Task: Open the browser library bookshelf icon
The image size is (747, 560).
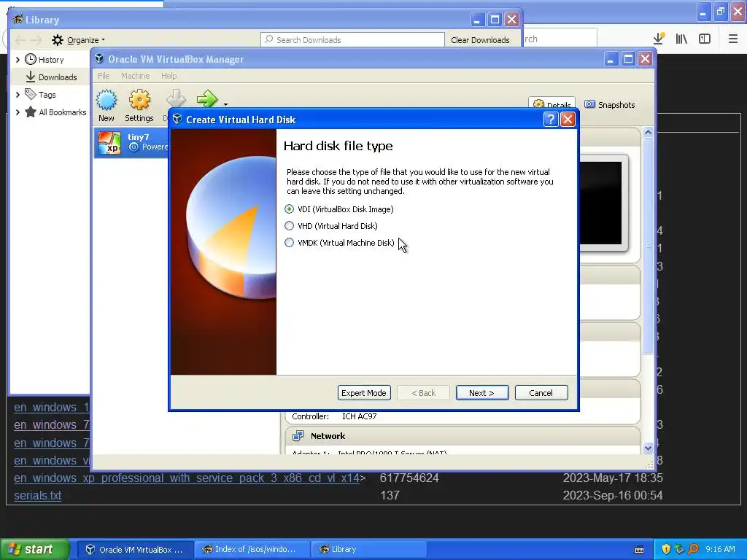Action: click(x=682, y=39)
